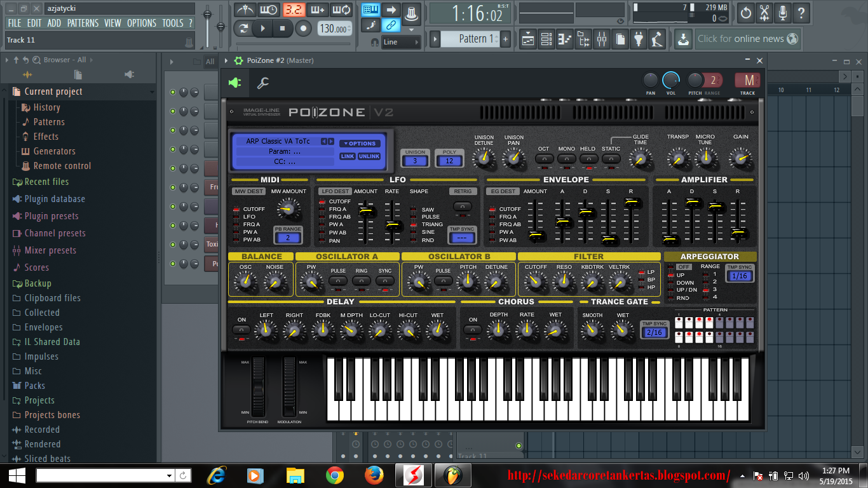The image size is (868, 488).
Task: Click the countdown 3.2 icon
Action: pyautogui.click(x=293, y=10)
